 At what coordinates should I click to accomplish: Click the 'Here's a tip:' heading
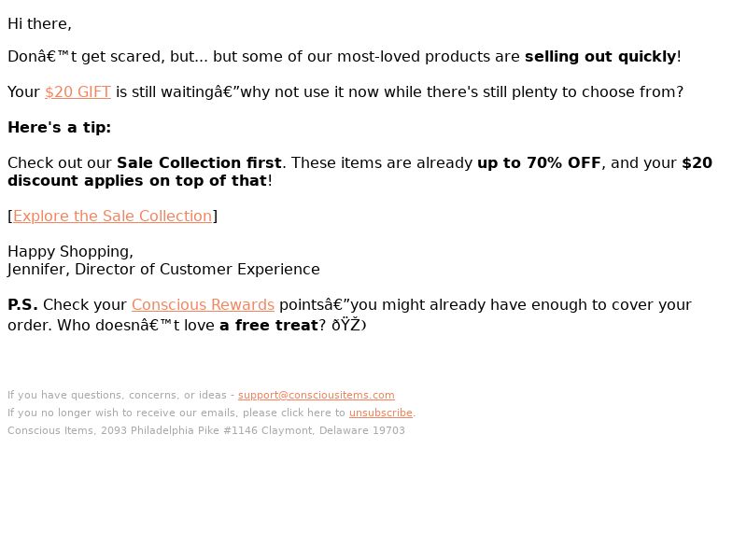pos(59,128)
